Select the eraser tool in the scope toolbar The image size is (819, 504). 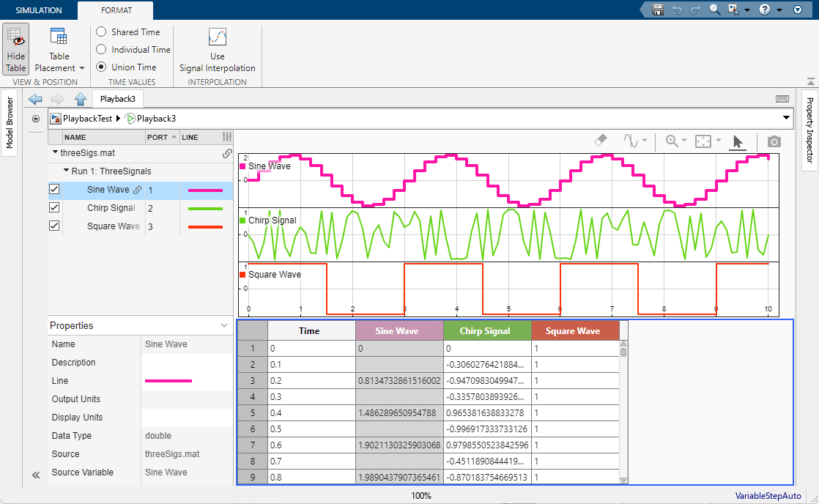[600, 140]
